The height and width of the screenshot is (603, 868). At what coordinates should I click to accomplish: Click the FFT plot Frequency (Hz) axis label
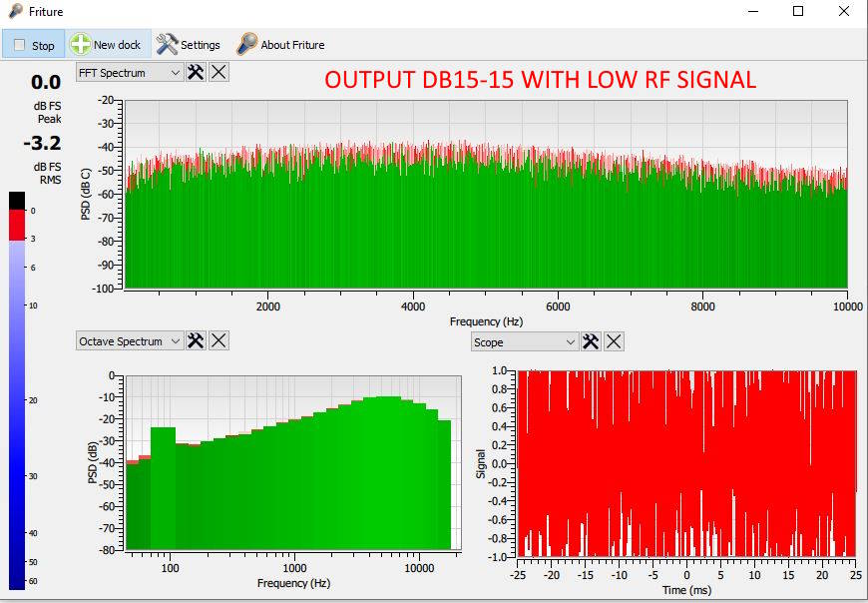(486, 321)
